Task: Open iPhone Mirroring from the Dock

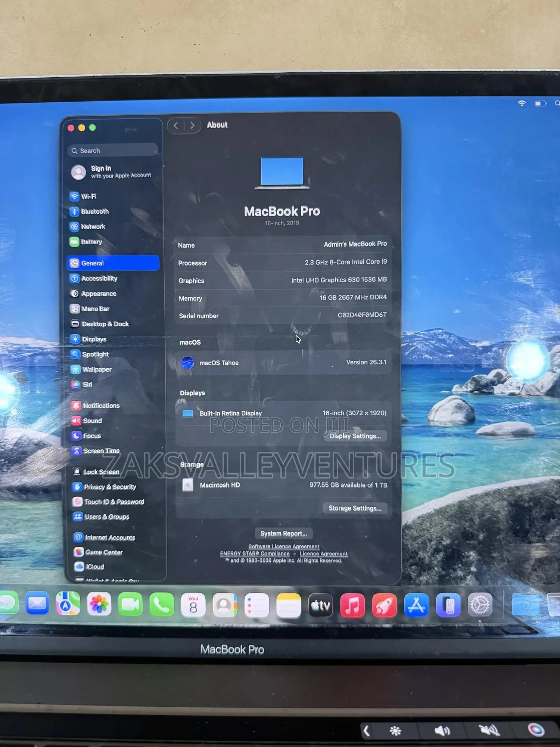Action: (448, 605)
